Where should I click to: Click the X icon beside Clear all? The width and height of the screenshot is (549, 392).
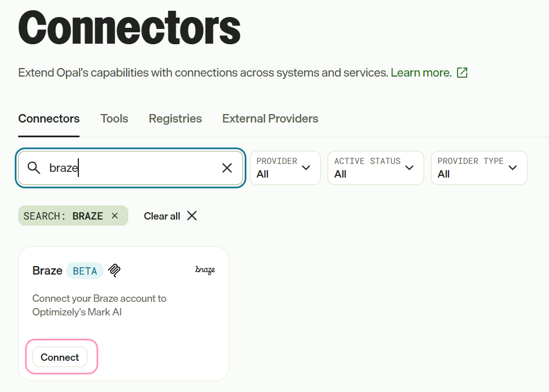click(x=192, y=216)
